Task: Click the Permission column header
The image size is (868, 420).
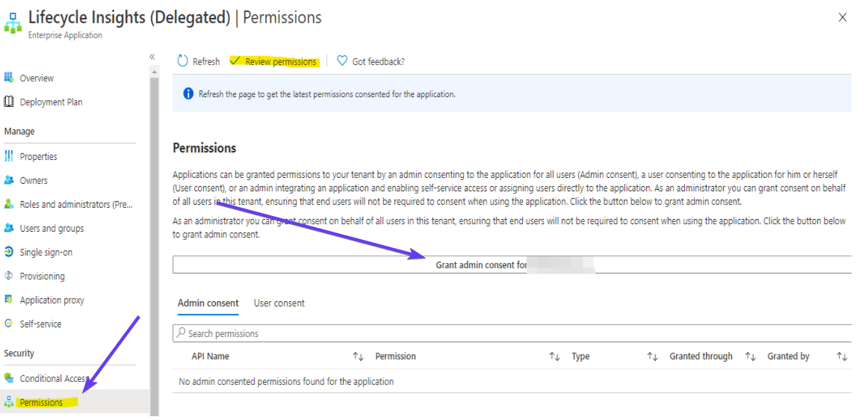Action: pos(395,356)
